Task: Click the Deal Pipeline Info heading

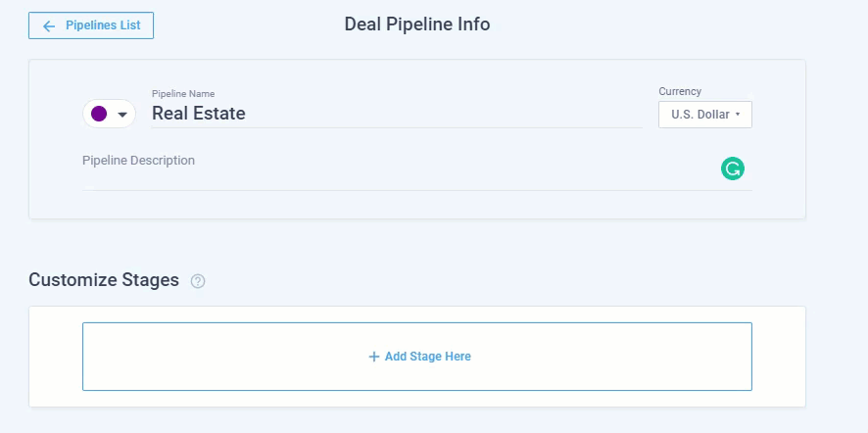Action: click(x=416, y=24)
